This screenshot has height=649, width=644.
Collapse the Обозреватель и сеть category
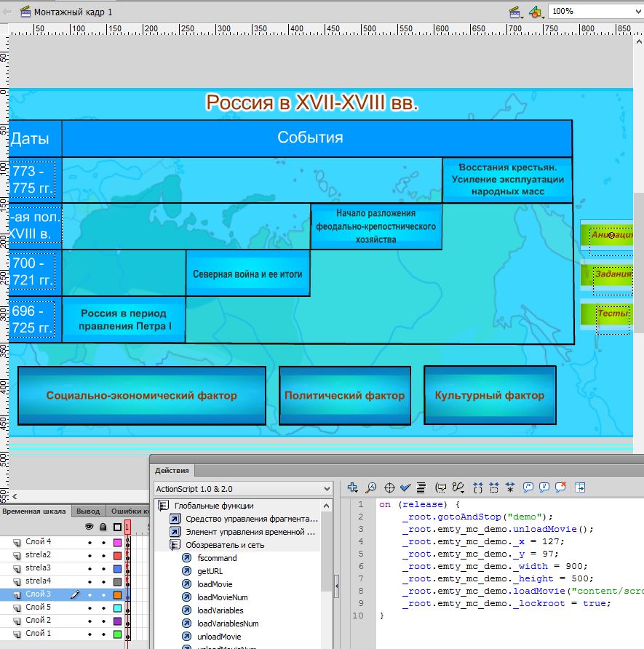(175, 545)
